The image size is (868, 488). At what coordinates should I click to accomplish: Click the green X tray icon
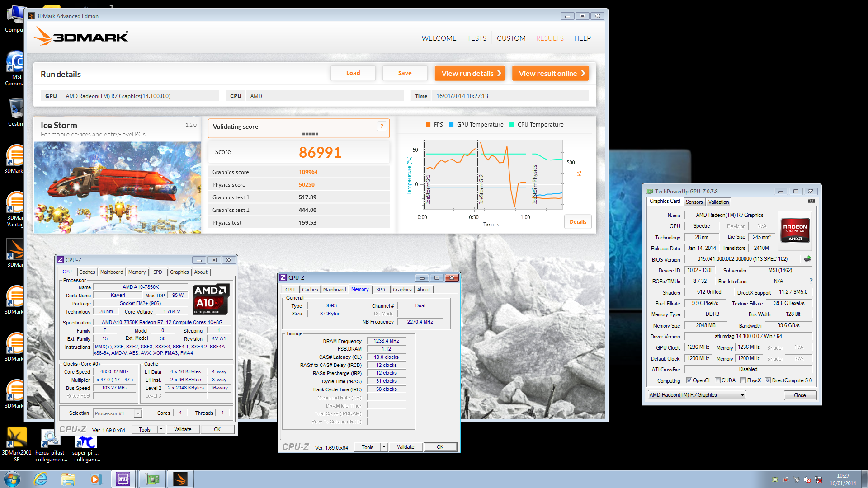775,479
